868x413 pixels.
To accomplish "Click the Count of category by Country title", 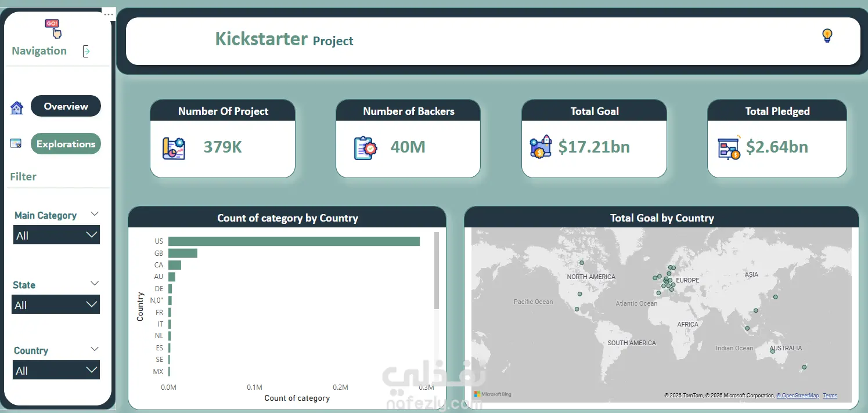I will click(x=287, y=218).
